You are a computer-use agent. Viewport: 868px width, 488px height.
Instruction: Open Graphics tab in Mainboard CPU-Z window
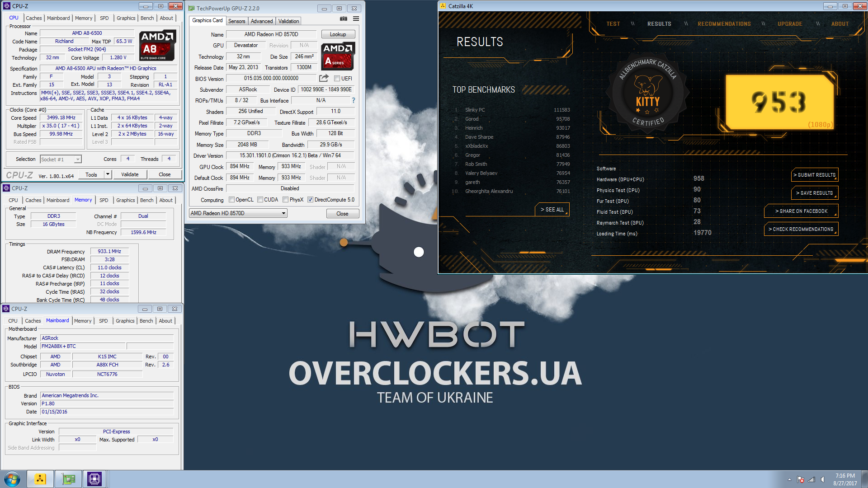(125, 321)
